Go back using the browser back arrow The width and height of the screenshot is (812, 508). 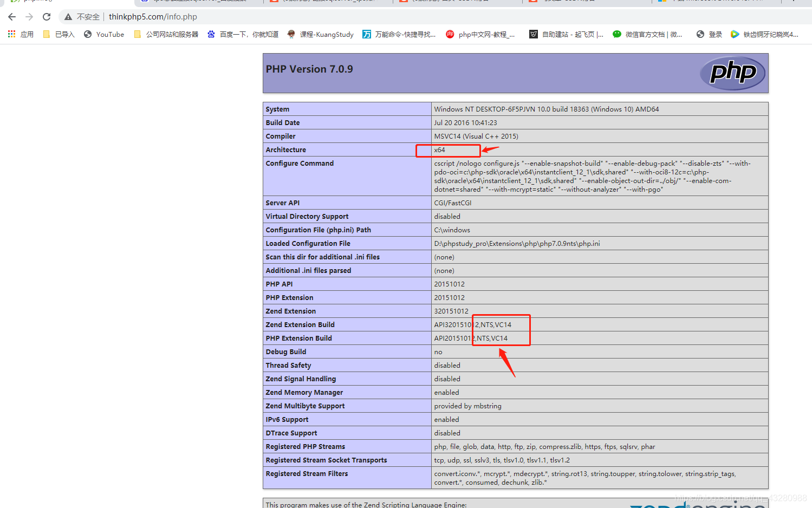point(12,17)
